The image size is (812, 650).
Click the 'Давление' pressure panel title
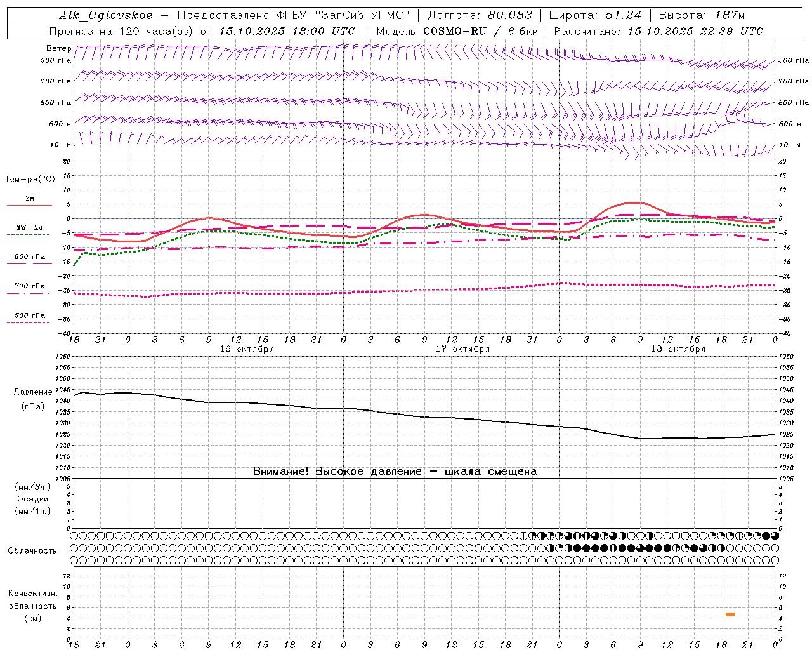point(33,392)
